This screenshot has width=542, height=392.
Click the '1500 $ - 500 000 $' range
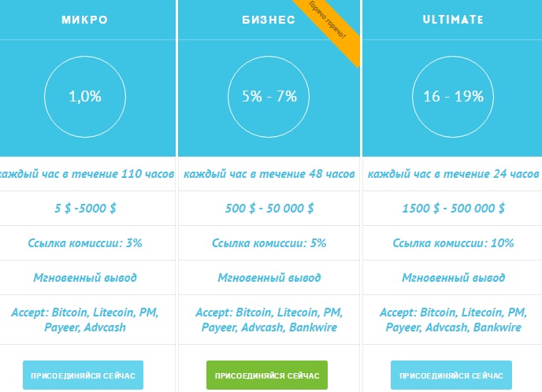[453, 209]
